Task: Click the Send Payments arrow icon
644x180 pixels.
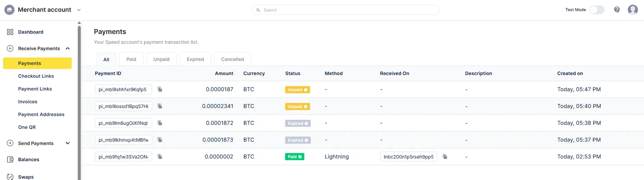Action: [x=10, y=143]
